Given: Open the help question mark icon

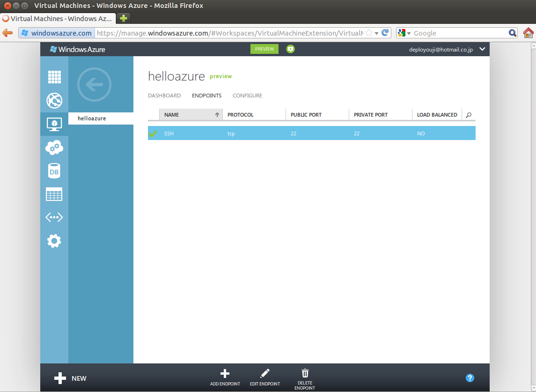Looking at the screenshot, I should click(x=470, y=378).
